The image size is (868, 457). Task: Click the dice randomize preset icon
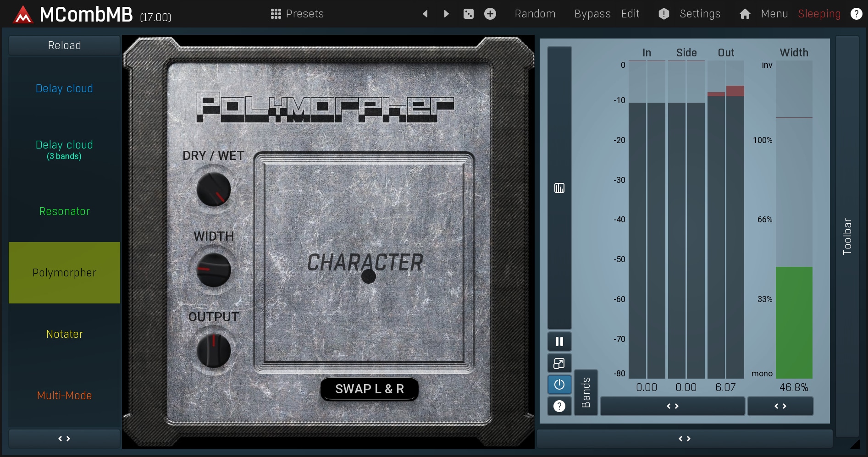tap(468, 14)
